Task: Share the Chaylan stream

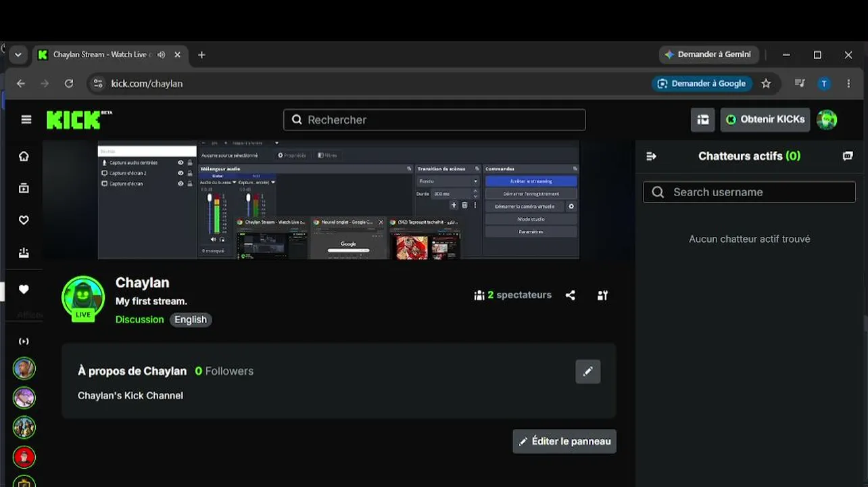Action: pos(571,295)
